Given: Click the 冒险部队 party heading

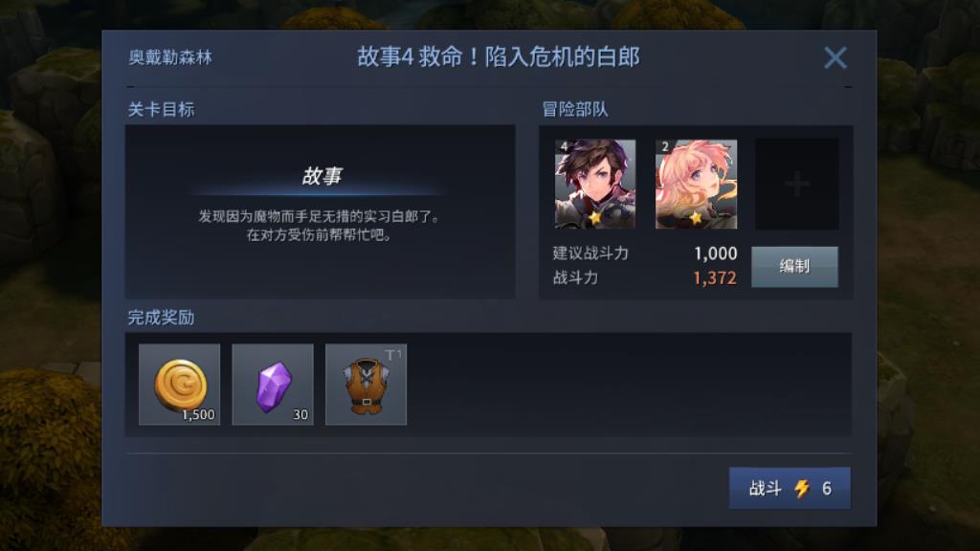Looking at the screenshot, I should click(x=574, y=109).
